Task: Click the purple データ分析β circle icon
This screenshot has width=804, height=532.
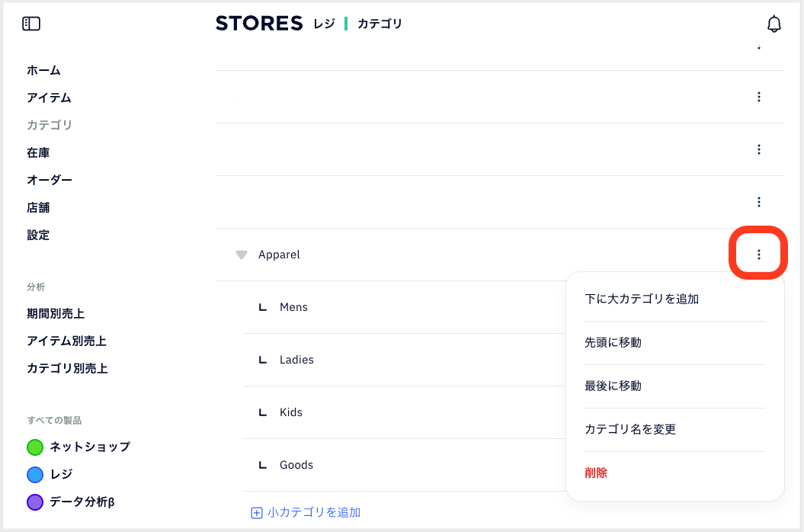Action: coord(35,502)
